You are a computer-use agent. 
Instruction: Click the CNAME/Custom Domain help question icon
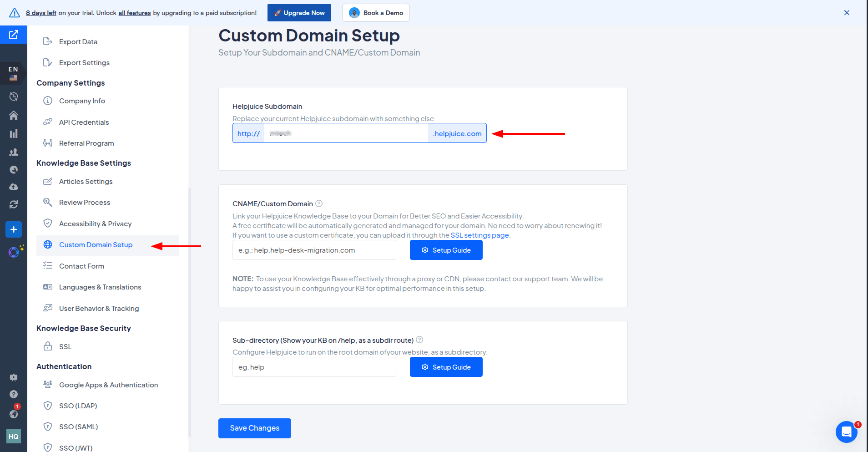pos(319,203)
